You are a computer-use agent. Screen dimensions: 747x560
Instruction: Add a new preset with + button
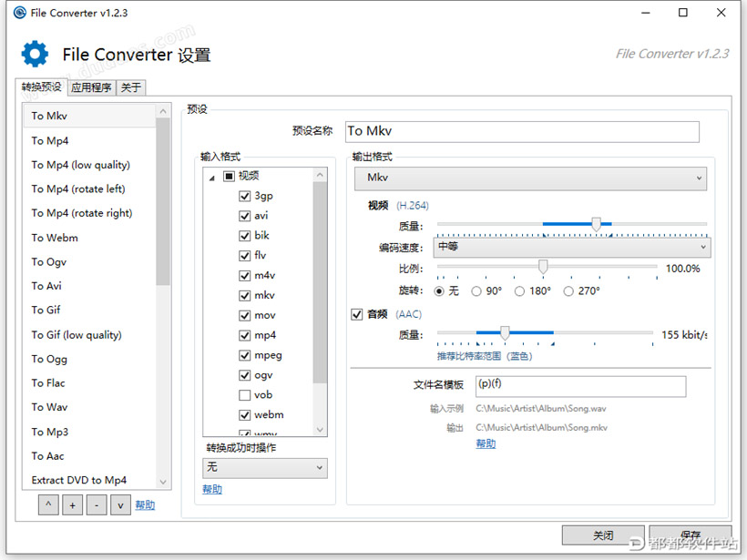tap(72, 504)
